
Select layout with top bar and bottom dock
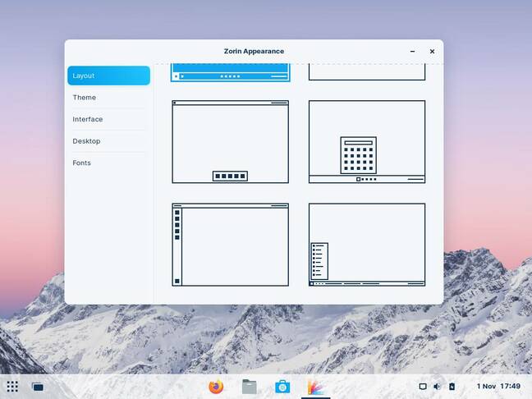231,142
